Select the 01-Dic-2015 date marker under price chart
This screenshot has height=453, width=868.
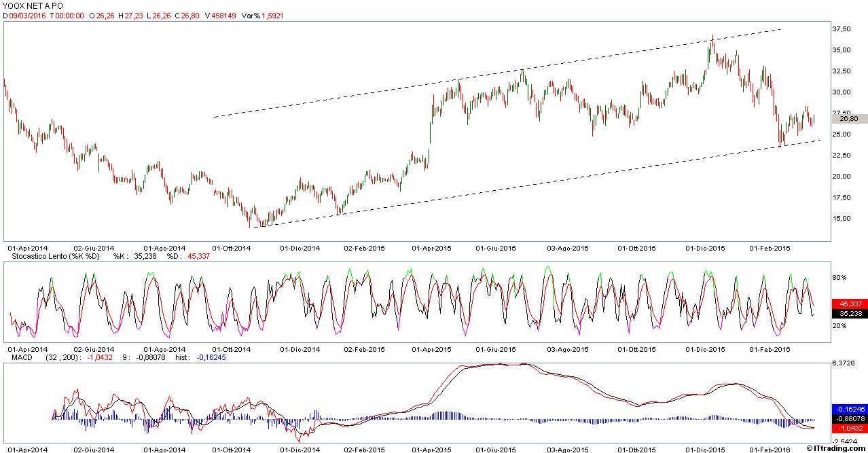tap(707, 248)
